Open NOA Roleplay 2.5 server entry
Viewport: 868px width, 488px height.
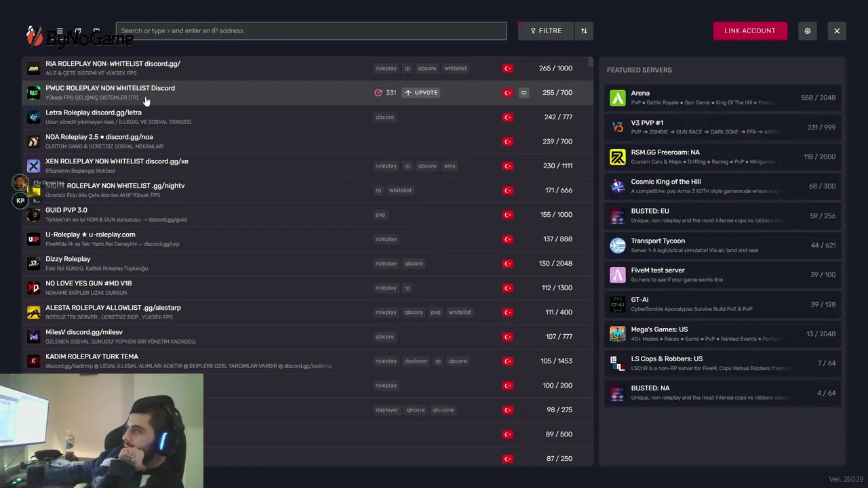click(307, 142)
